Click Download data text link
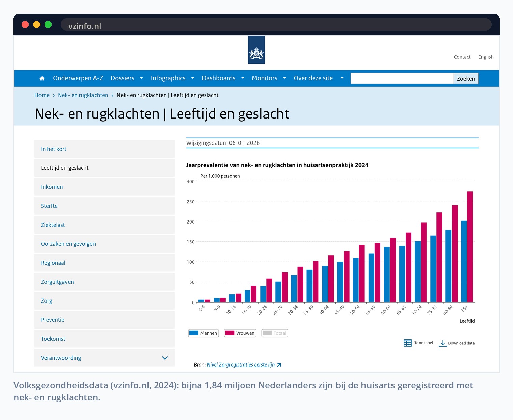Image resolution: width=513 pixels, height=420 pixels. [461, 343]
